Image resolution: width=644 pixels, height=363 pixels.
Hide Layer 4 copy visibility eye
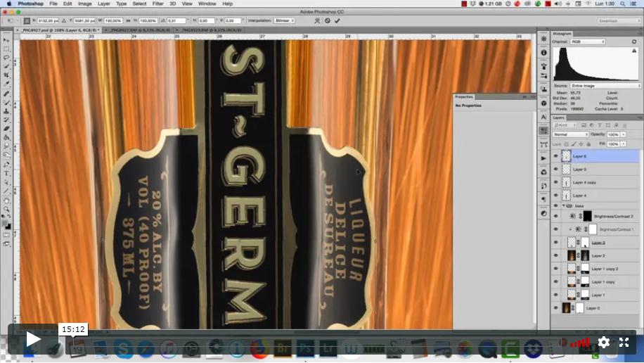(555, 182)
